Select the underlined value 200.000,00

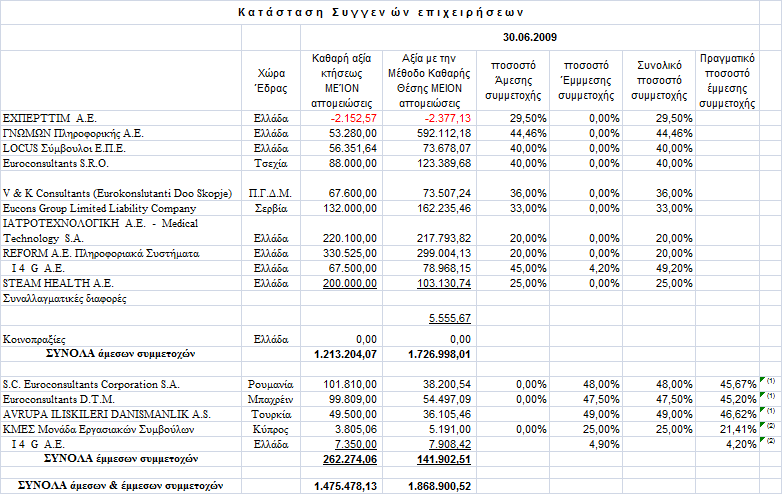point(350,283)
